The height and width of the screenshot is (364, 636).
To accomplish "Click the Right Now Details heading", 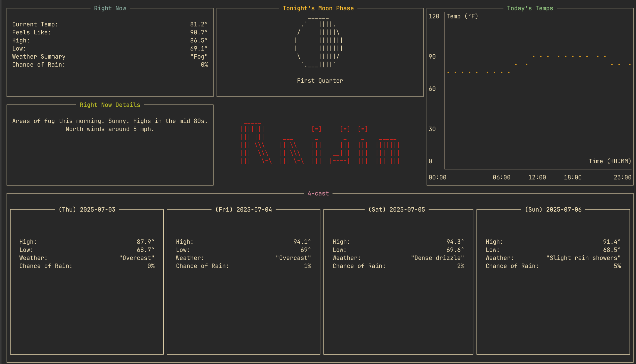I will [x=110, y=105].
